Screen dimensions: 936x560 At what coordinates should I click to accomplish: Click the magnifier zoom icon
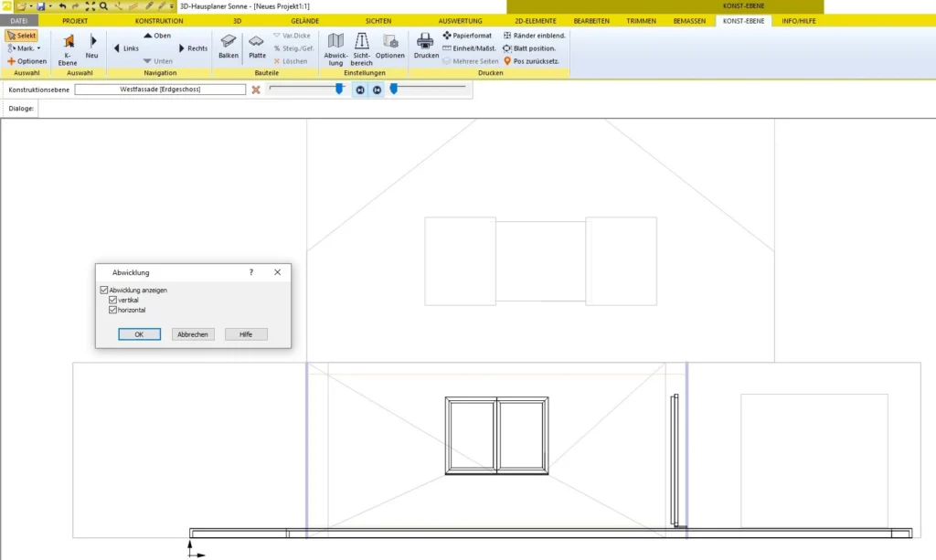click(x=103, y=5)
